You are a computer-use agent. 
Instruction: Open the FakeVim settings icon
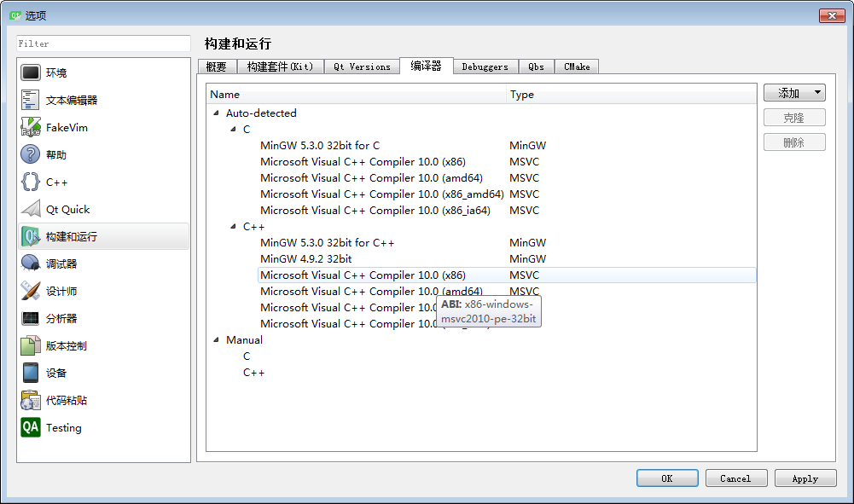point(31,127)
